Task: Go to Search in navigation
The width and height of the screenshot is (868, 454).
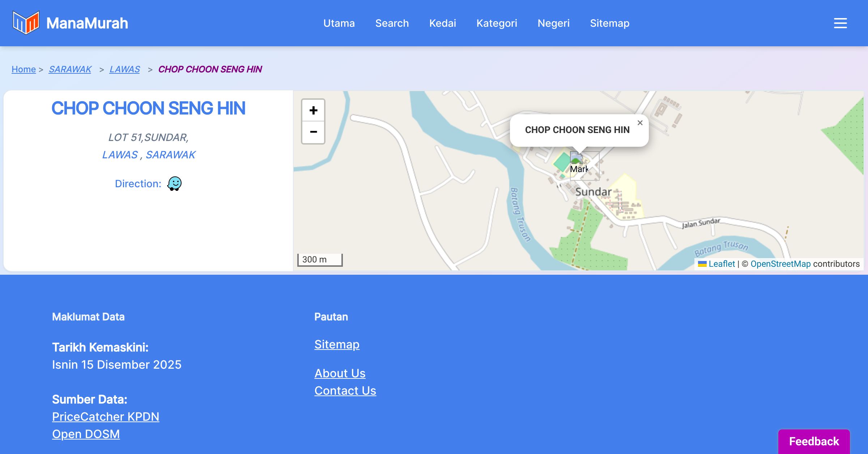Action: 392,23
